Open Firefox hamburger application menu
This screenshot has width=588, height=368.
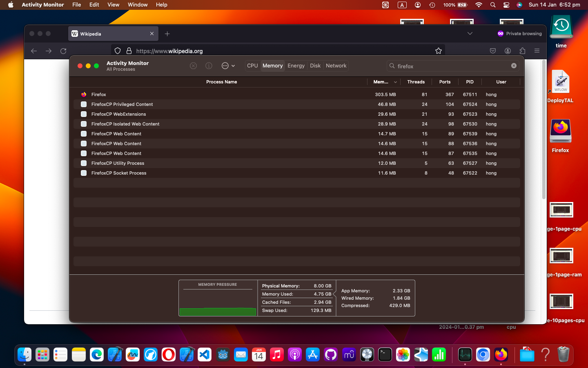point(537,51)
